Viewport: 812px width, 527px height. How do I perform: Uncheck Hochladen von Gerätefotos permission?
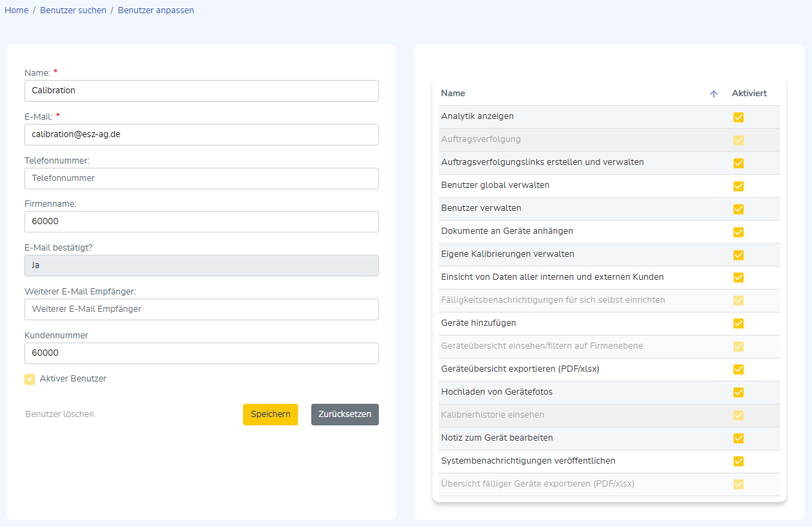click(738, 393)
